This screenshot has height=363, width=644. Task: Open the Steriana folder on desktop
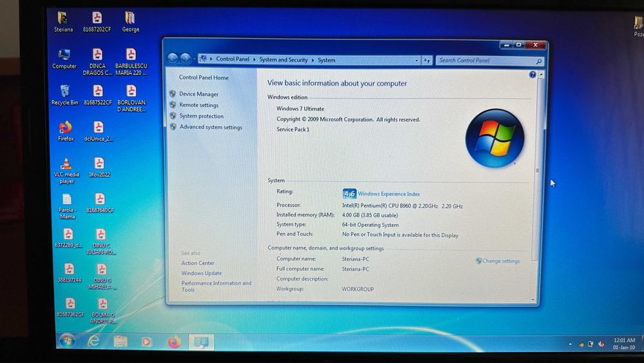(x=63, y=22)
